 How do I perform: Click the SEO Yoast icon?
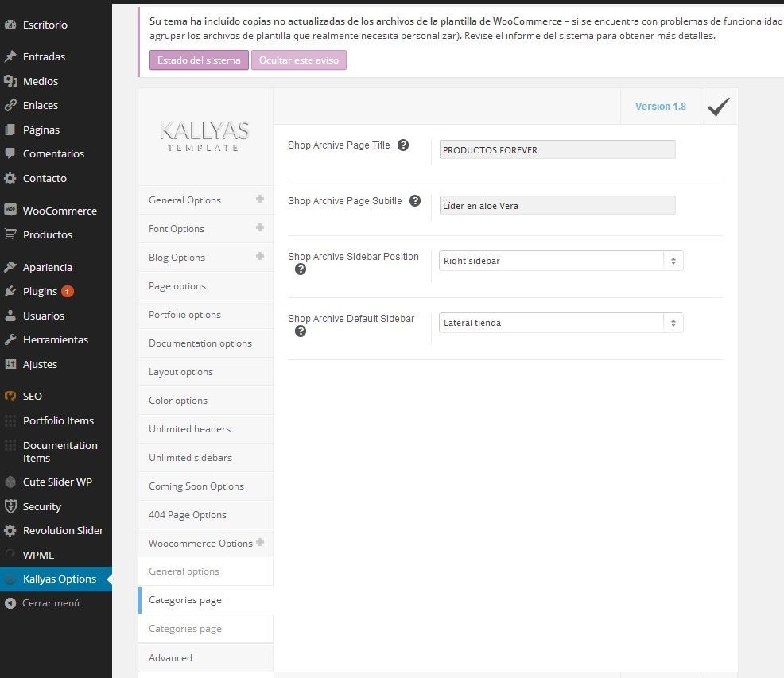[10, 396]
